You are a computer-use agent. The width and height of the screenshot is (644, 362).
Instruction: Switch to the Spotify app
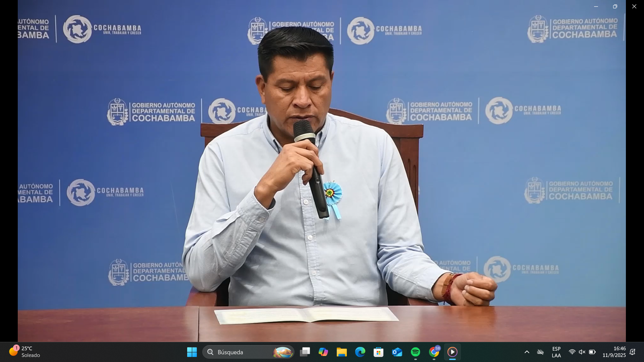(415, 352)
